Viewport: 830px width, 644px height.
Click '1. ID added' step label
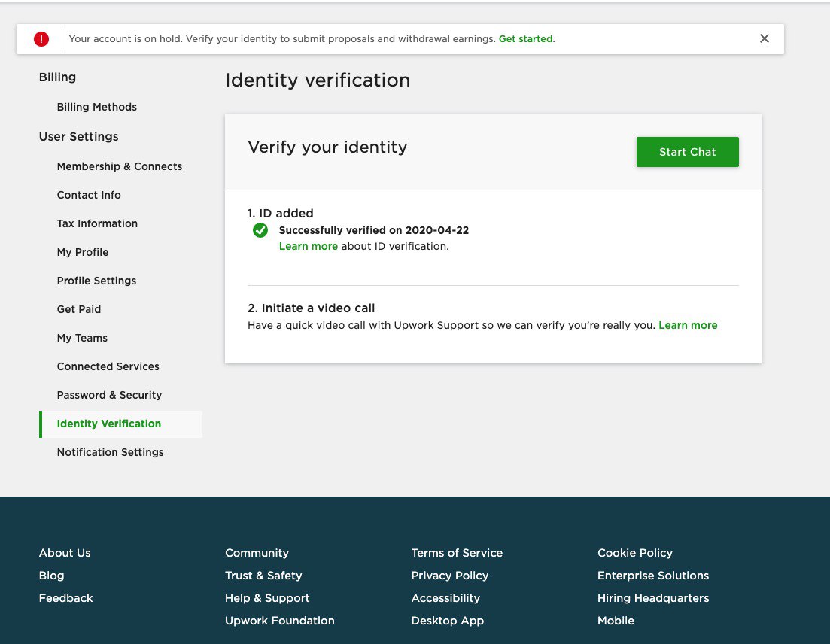coord(281,213)
